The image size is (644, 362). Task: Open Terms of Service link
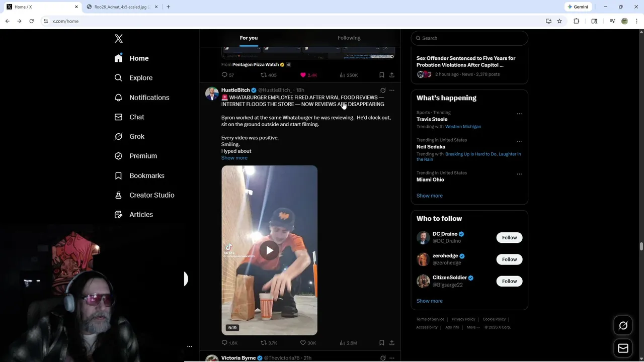click(x=430, y=319)
